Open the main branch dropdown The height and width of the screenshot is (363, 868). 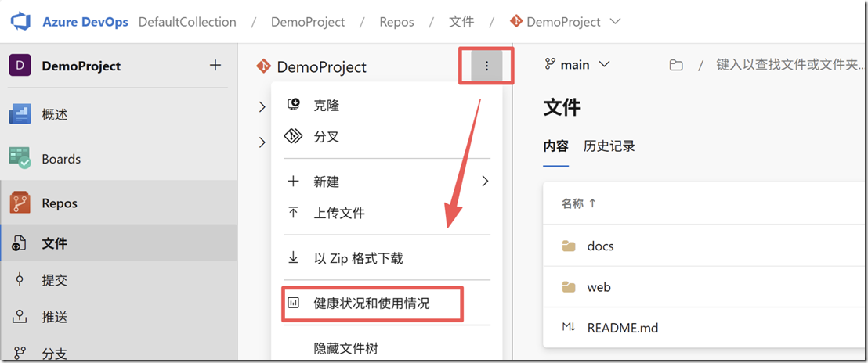tap(577, 65)
